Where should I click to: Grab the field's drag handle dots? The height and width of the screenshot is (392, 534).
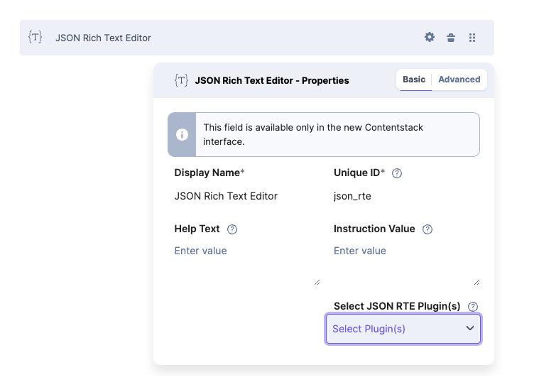click(x=472, y=38)
